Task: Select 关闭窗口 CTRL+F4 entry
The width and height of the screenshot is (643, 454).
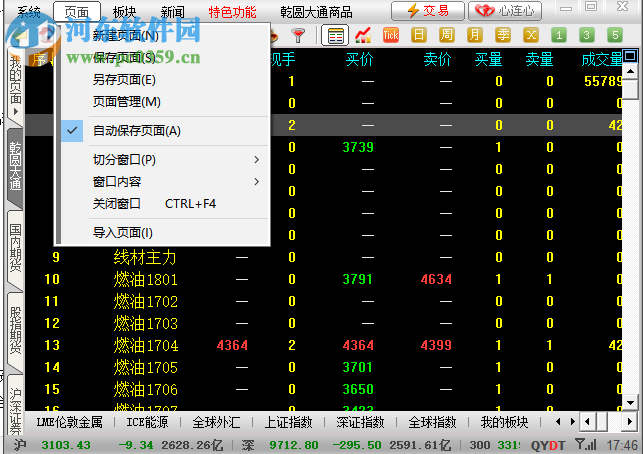Action: (x=165, y=203)
